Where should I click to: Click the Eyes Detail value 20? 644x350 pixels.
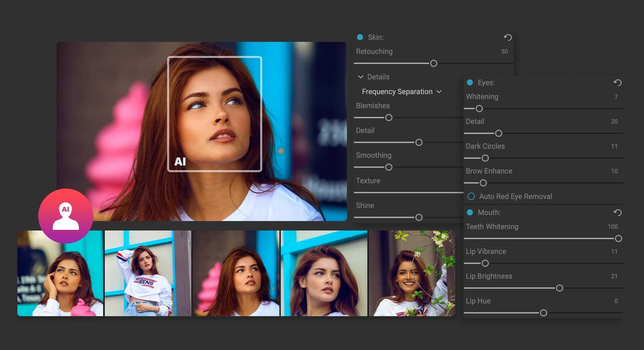coord(615,122)
